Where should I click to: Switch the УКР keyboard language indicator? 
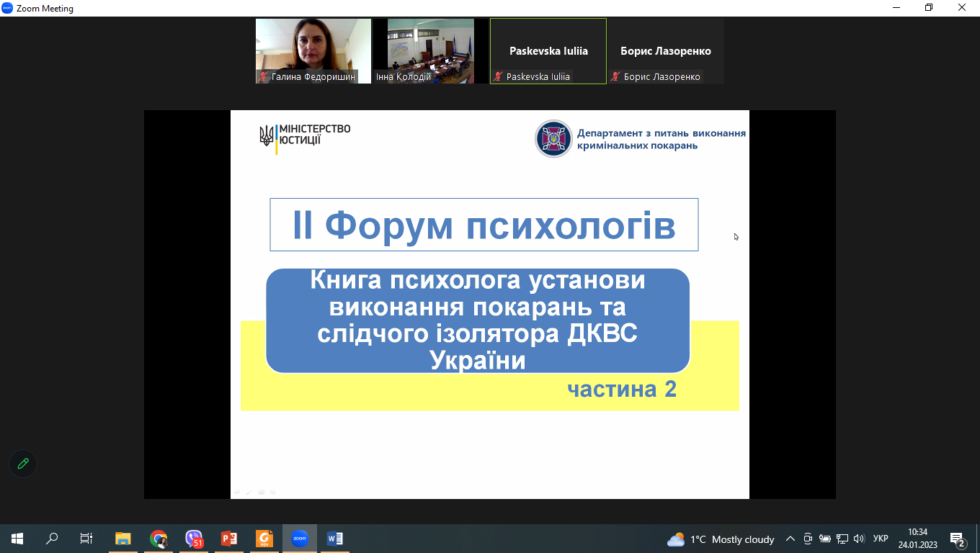pyautogui.click(x=881, y=539)
